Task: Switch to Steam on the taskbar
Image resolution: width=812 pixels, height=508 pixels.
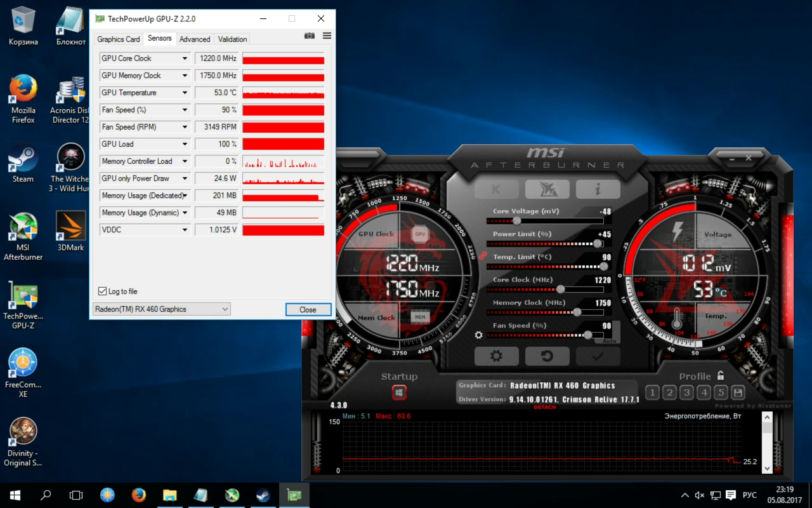Action: tap(263, 495)
